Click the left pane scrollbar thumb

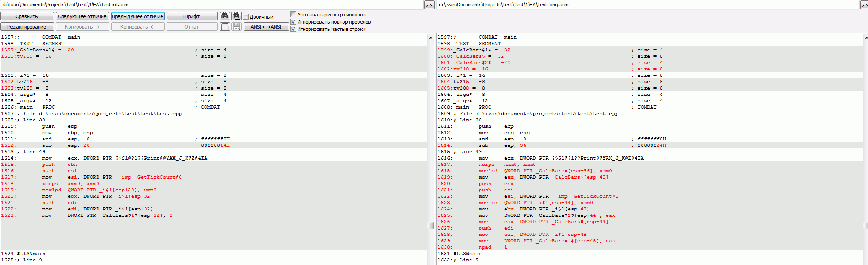[430, 225]
